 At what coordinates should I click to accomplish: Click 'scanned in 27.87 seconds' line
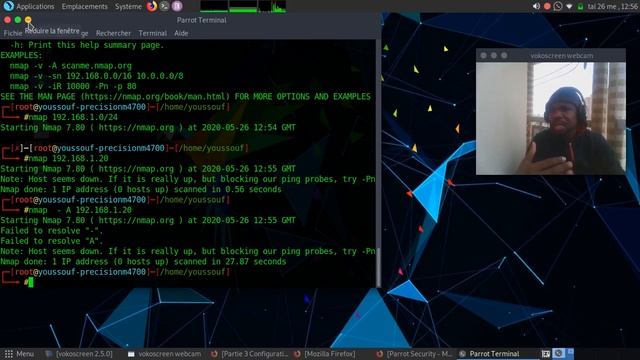[230, 262]
